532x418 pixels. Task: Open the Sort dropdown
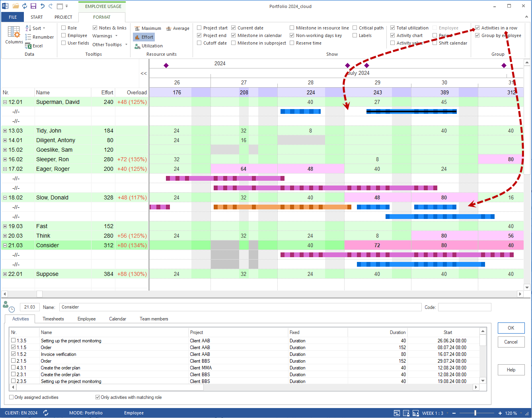(x=36, y=28)
